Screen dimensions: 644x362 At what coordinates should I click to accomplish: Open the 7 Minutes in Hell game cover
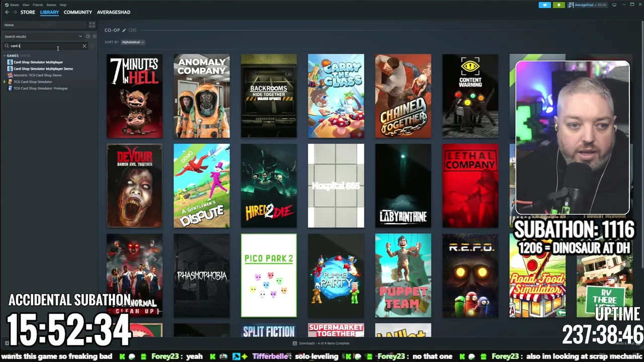pos(134,96)
